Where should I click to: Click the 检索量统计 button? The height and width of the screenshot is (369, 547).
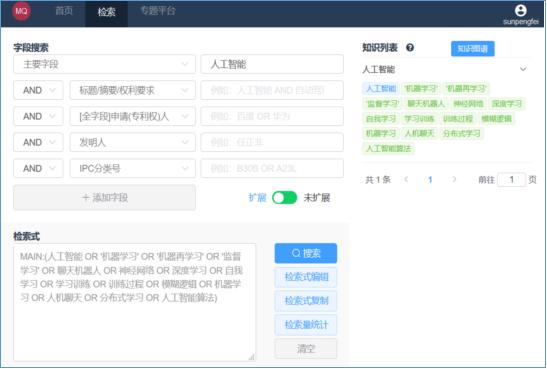(306, 325)
